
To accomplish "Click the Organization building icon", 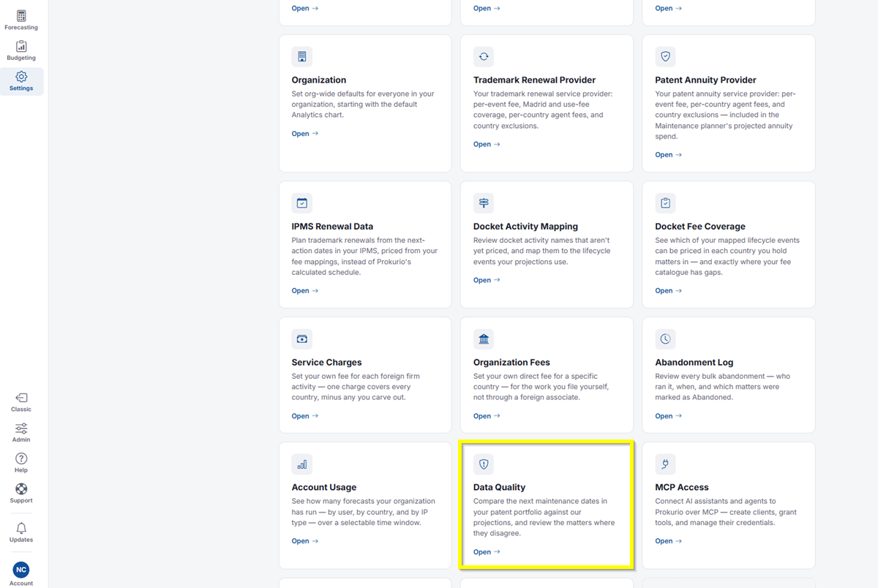I will (x=301, y=56).
